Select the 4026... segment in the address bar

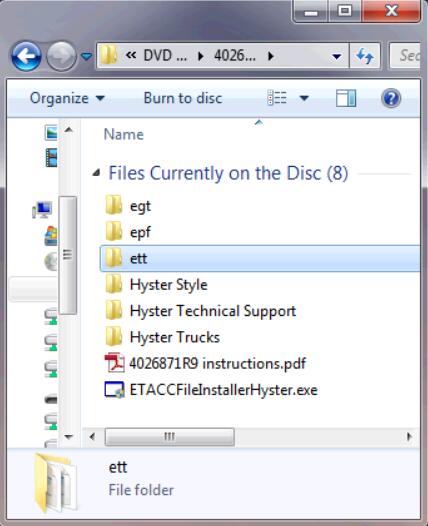[x=235, y=56]
